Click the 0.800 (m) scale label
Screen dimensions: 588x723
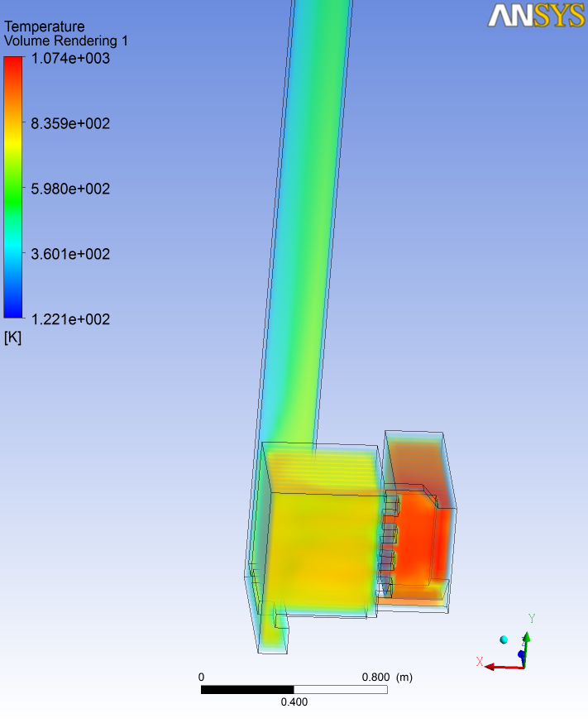[x=387, y=677]
